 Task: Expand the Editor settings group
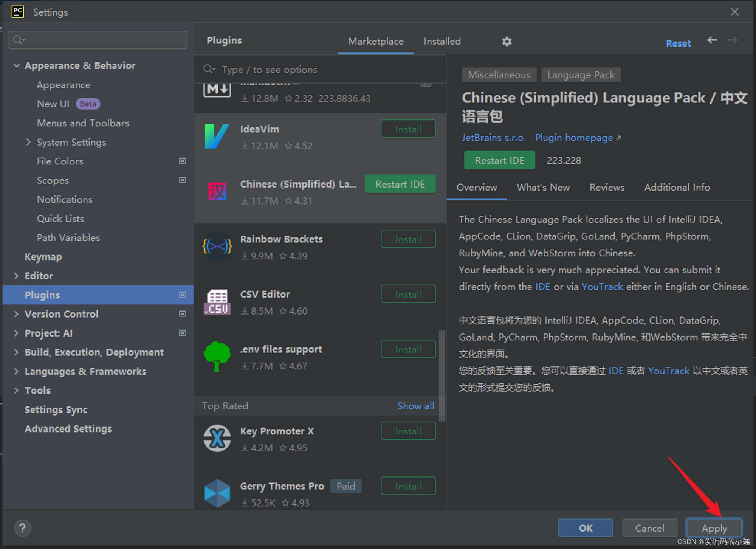[17, 276]
